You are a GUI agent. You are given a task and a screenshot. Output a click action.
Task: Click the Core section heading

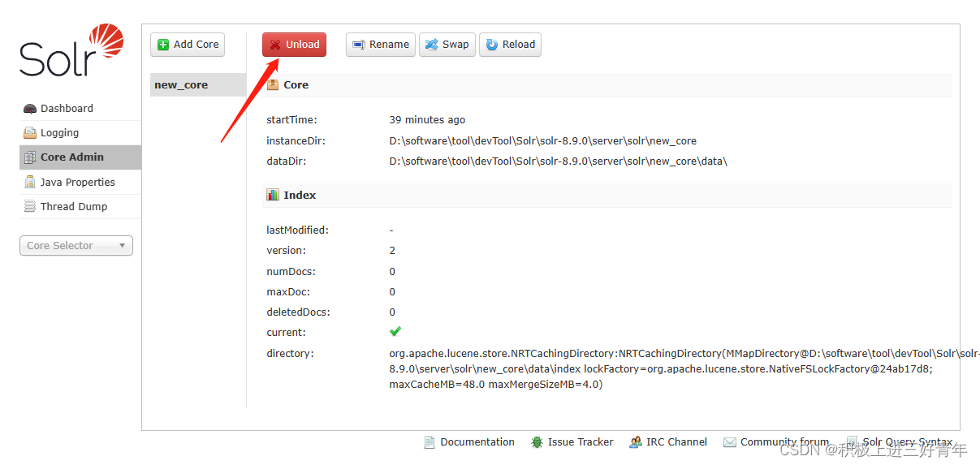(x=296, y=84)
